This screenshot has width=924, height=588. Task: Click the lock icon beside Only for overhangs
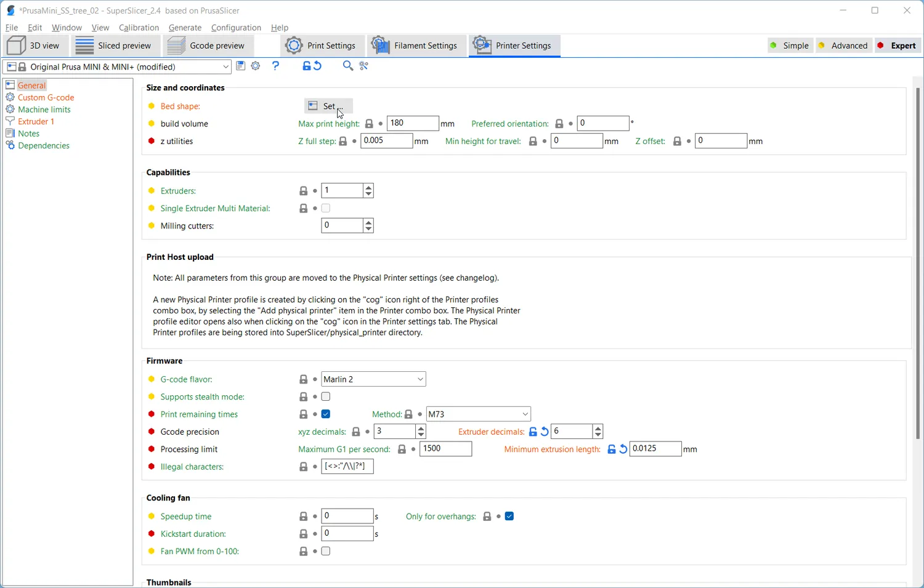487,517
